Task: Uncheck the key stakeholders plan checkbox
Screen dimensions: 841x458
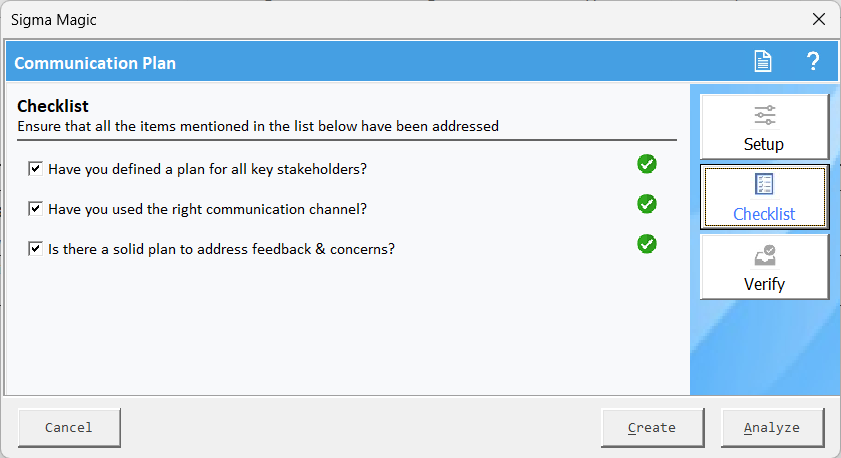Action: (36, 169)
